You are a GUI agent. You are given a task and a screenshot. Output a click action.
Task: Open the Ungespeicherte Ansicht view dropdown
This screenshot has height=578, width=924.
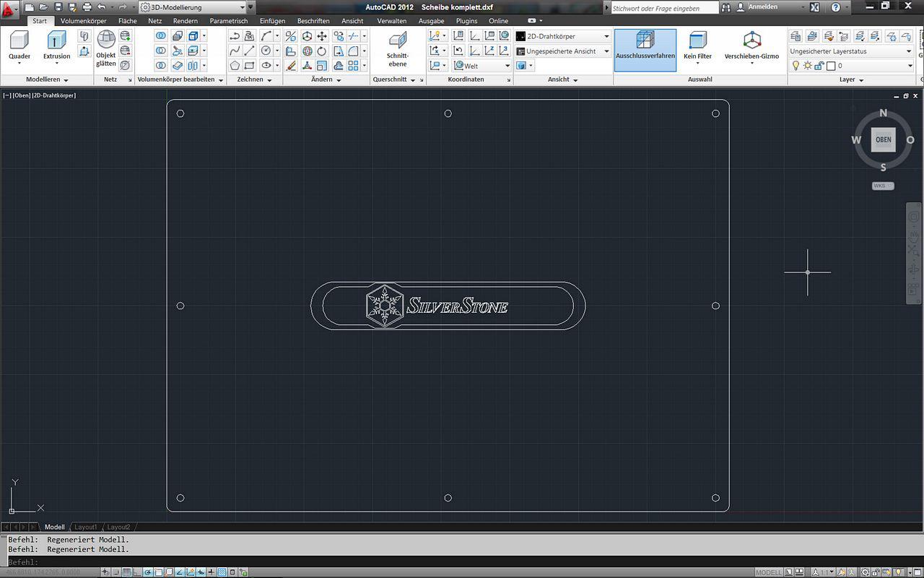coord(564,51)
